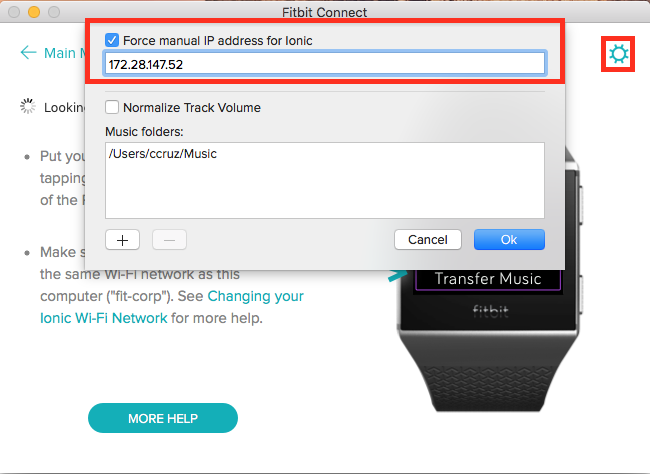Image resolution: width=650 pixels, height=474 pixels.
Task: Click into the IP address field
Action: click(325, 64)
